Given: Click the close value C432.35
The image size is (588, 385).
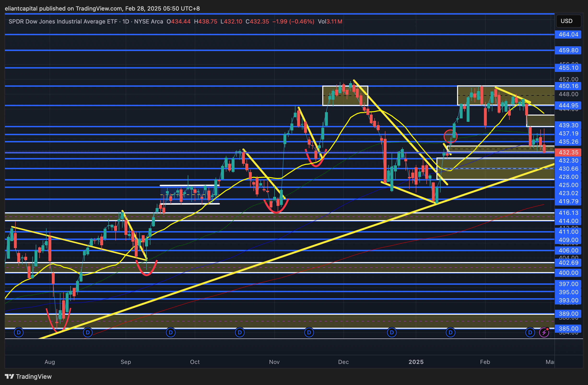Looking at the screenshot, I should (x=257, y=22).
